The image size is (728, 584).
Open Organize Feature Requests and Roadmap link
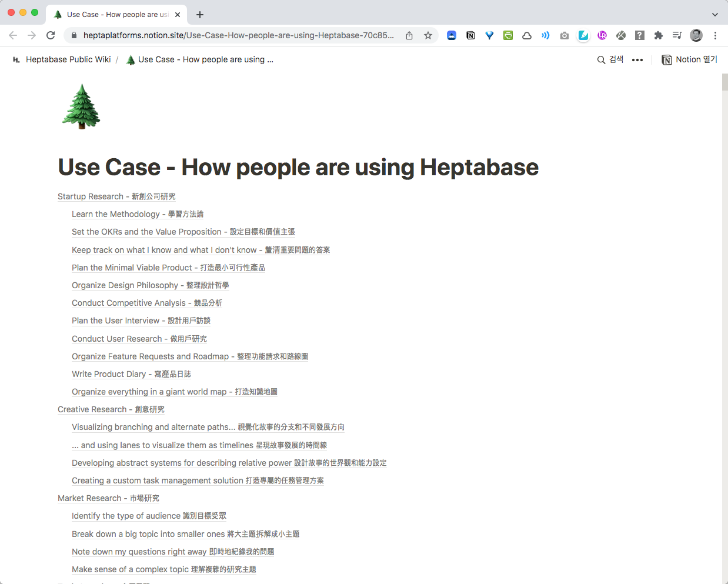coord(190,356)
